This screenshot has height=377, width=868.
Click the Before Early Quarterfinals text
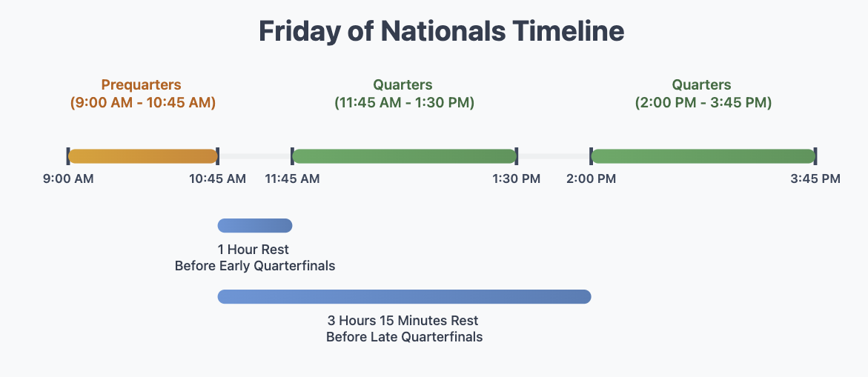(255, 265)
